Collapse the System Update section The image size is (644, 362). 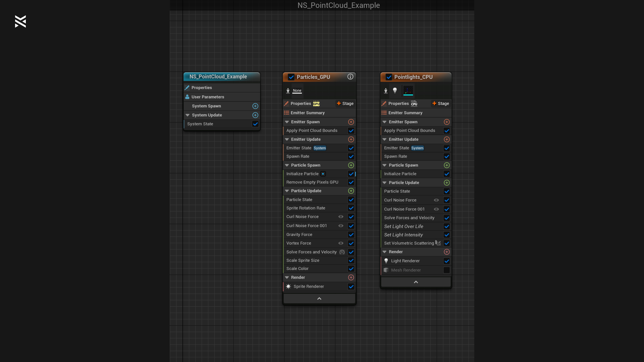(x=187, y=115)
